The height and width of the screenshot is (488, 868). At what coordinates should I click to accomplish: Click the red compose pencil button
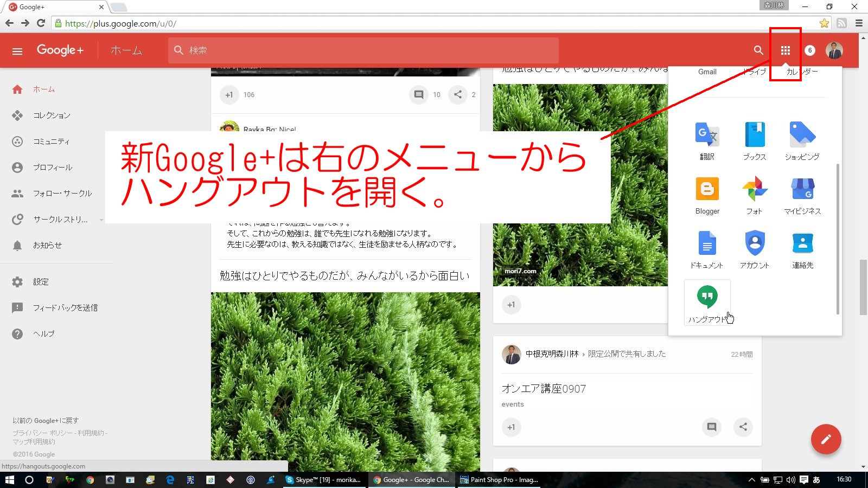826,439
